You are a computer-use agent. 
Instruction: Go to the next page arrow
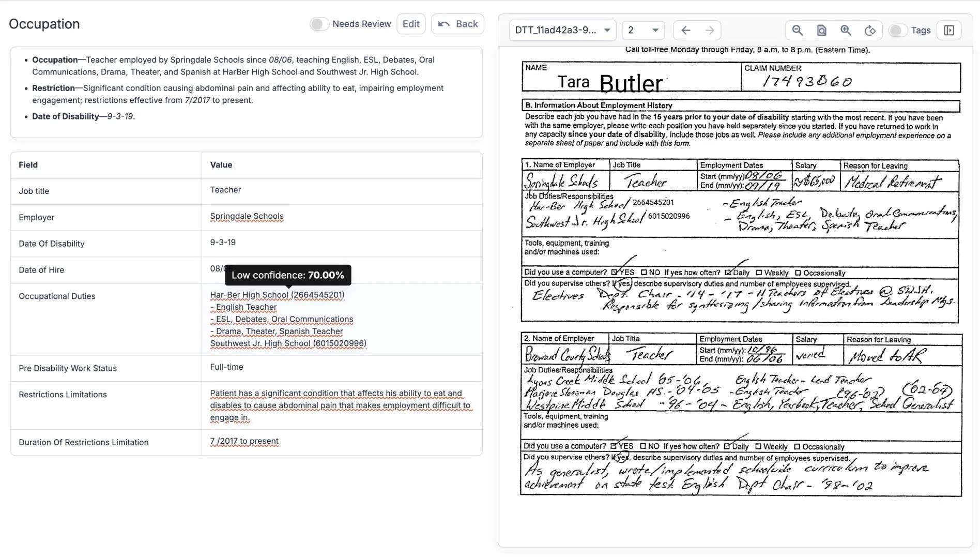[x=710, y=31]
